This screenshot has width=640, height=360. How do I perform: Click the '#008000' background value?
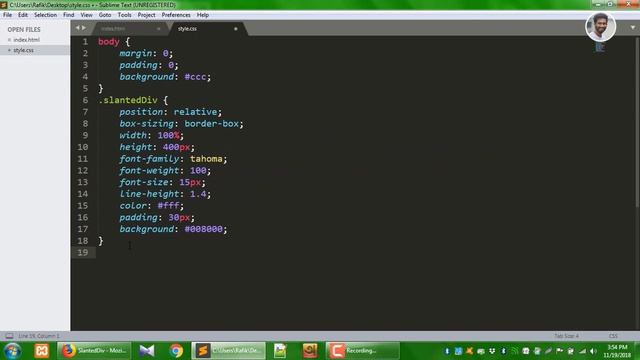203,229
